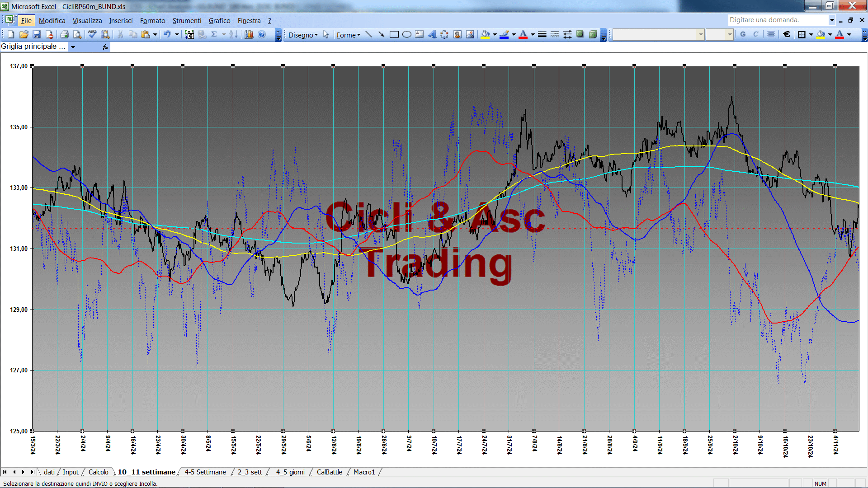Open the Finestra menu
Image resolution: width=868 pixels, height=488 pixels.
click(249, 20)
